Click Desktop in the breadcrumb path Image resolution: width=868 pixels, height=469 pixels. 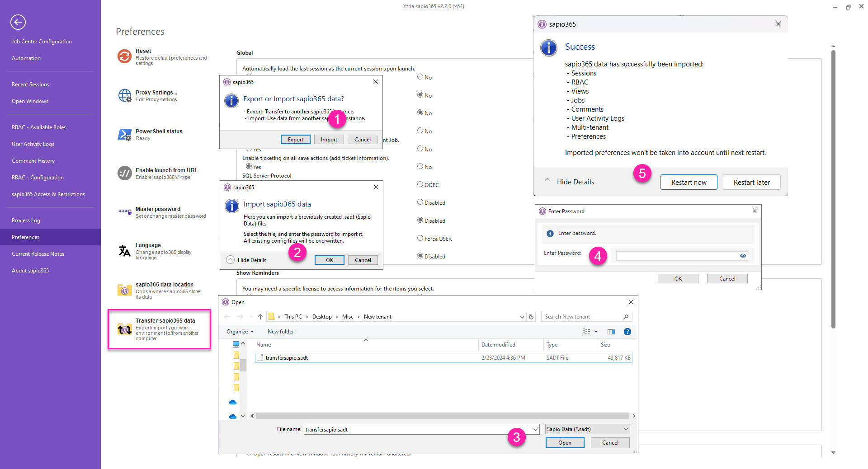322,317
